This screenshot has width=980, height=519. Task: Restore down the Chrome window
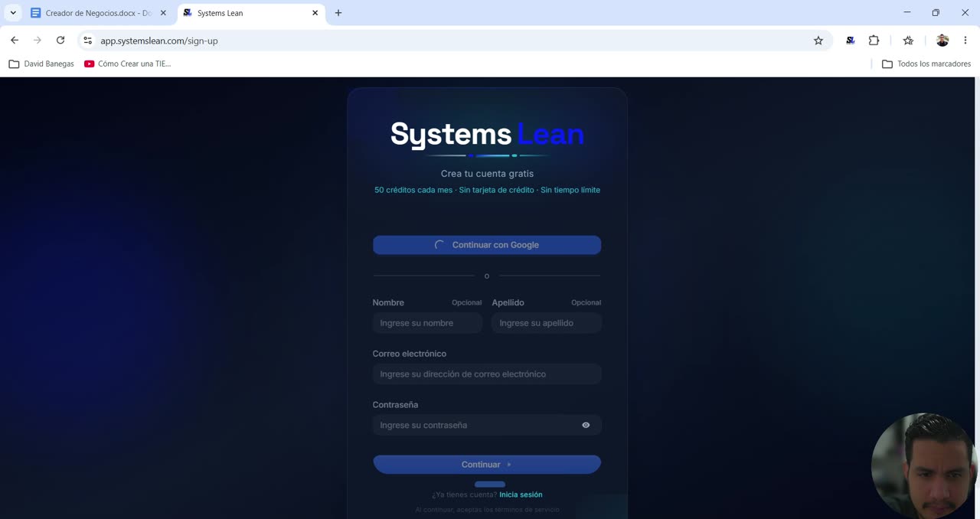click(x=936, y=12)
